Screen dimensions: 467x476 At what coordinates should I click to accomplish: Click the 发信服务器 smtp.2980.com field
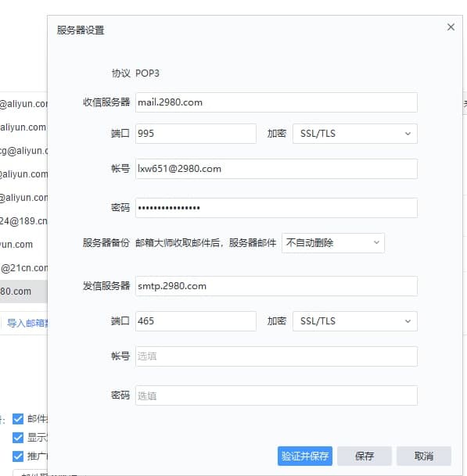276,286
